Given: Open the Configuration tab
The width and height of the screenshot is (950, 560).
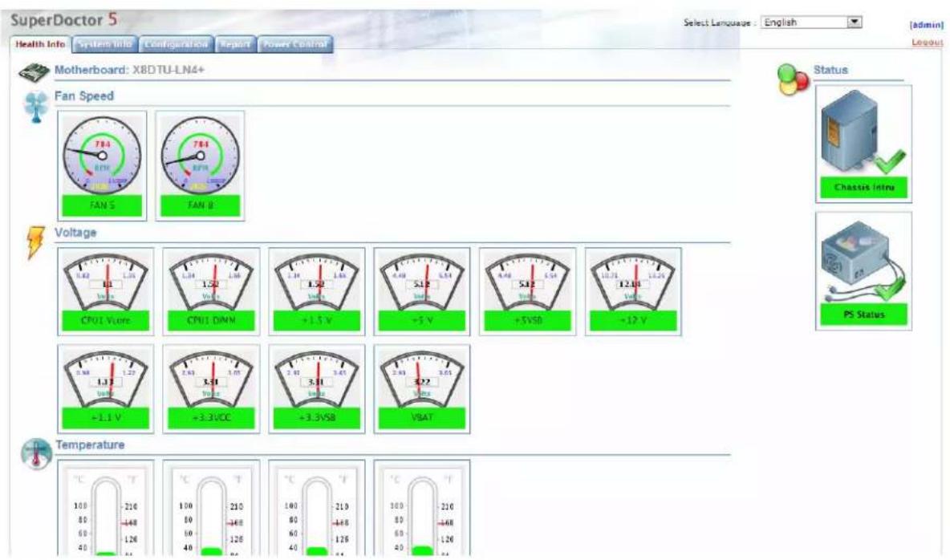Looking at the screenshot, I should pyautogui.click(x=176, y=44).
